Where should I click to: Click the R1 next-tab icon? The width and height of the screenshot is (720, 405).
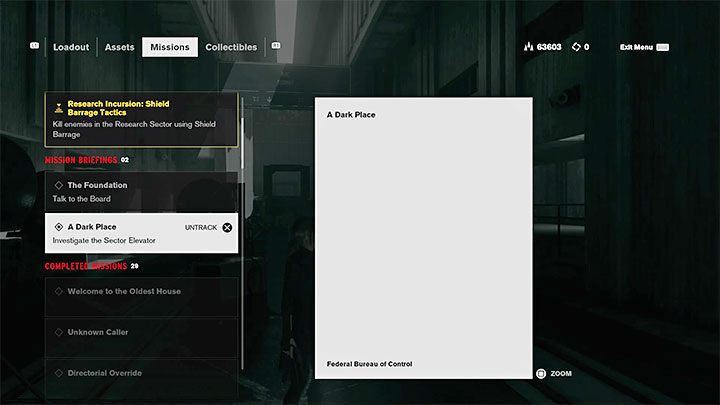276,46
